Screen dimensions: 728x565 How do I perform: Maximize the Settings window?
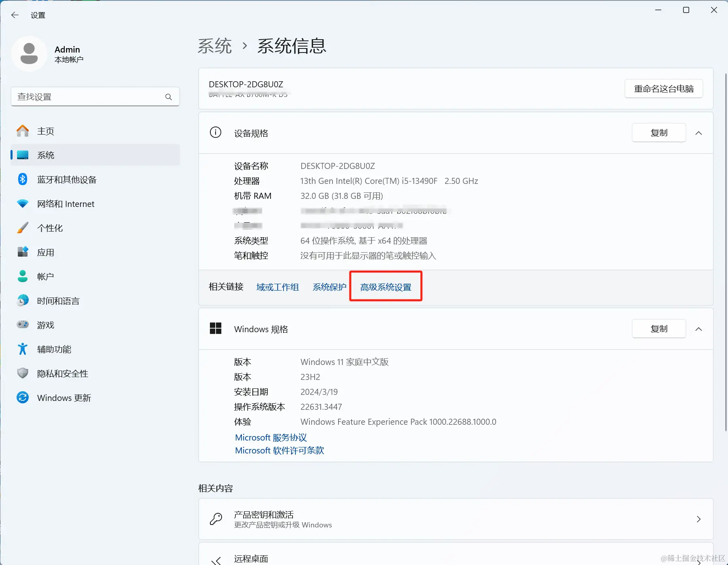point(686,10)
